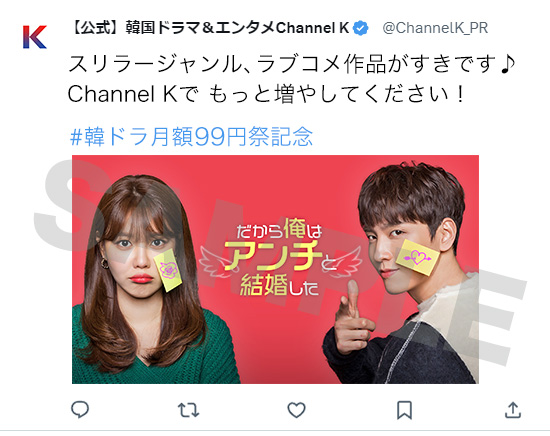Viewport: 550px width, 436px height.
Task: Open the drama poster image
Action: pos(275,269)
